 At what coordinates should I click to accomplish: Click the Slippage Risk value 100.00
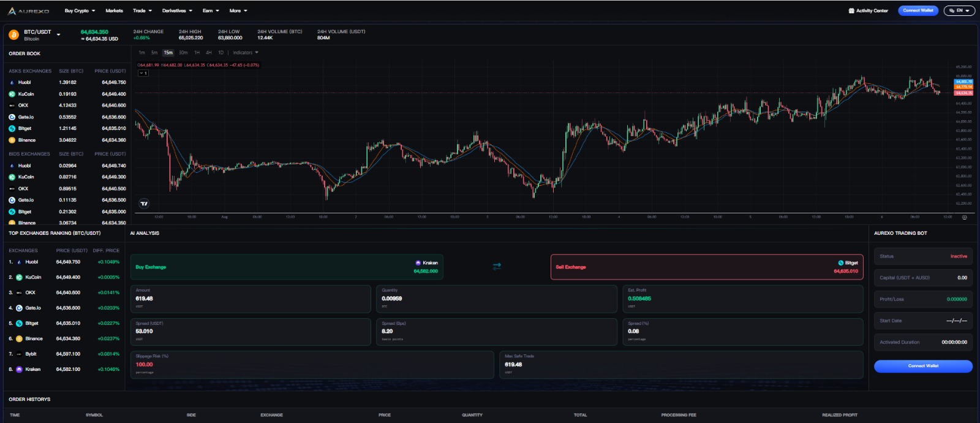click(x=145, y=364)
